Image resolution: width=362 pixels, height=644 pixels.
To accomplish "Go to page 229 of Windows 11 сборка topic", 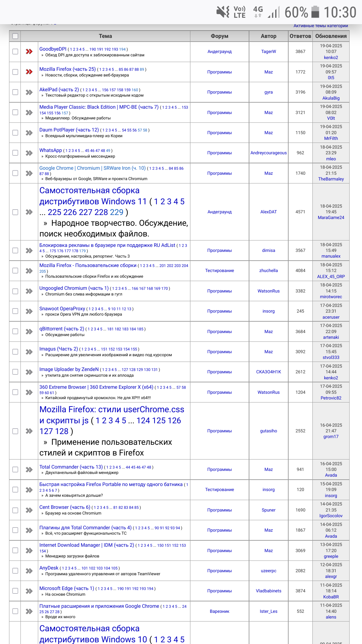I will click(x=117, y=212).
